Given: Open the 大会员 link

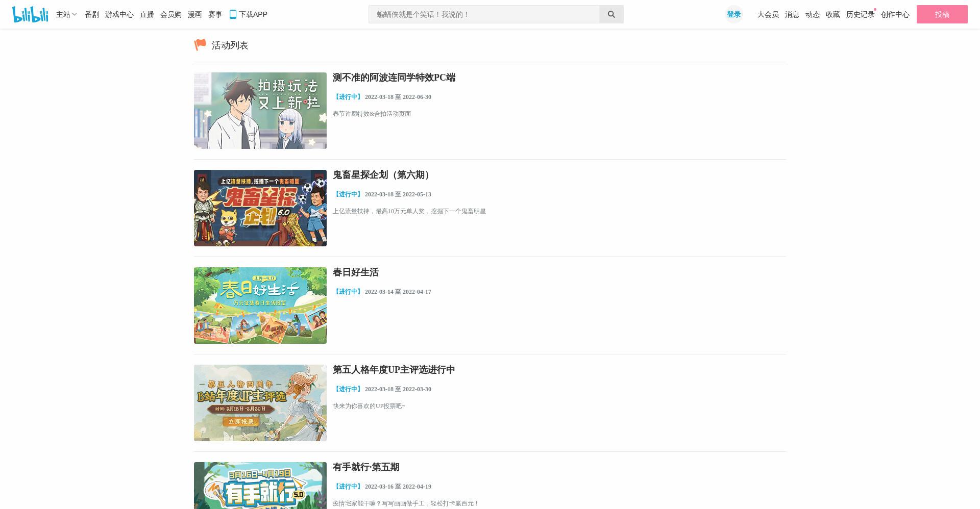Looking at the screenshot, I should [x=768, y=14].
